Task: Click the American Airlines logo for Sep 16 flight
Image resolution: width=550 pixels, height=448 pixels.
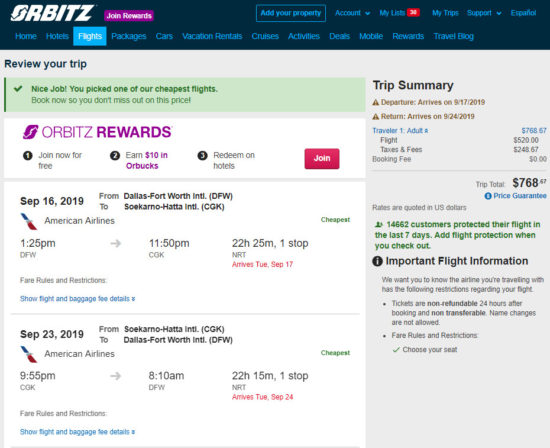Action: [29, 221]
